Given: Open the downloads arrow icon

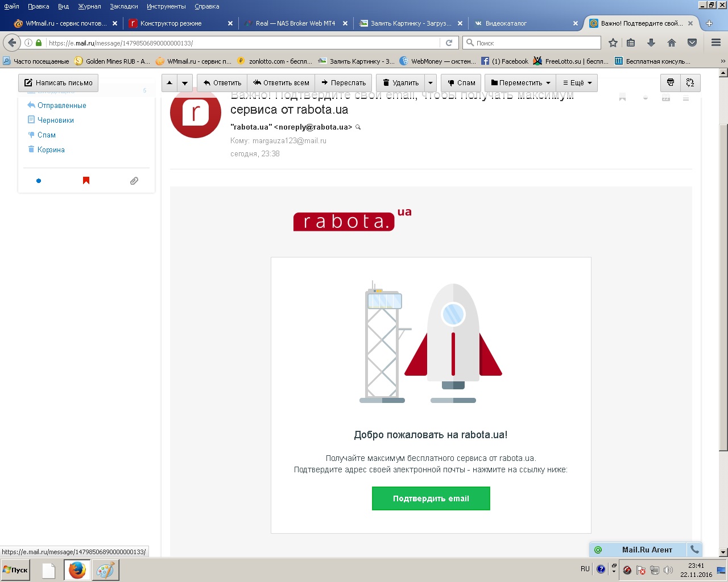Looking at the screenshot, I should click(651, 43).
